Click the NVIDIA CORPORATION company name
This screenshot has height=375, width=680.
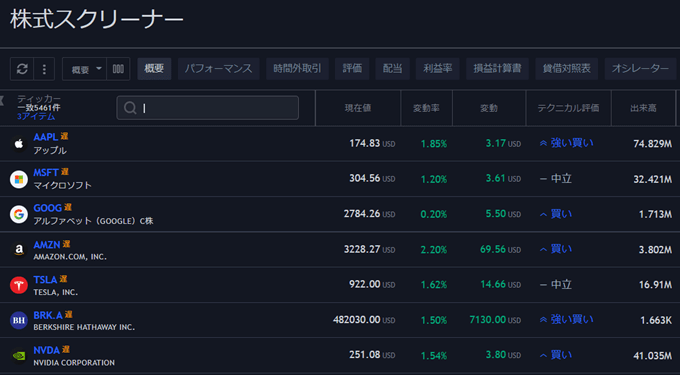pyautogui.click(x=74, y=362)
